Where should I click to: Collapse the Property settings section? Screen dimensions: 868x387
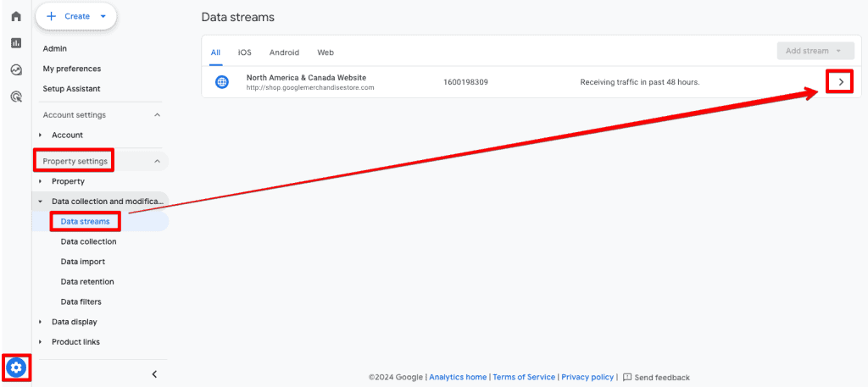pyautogui.click(x=157, y=162)
